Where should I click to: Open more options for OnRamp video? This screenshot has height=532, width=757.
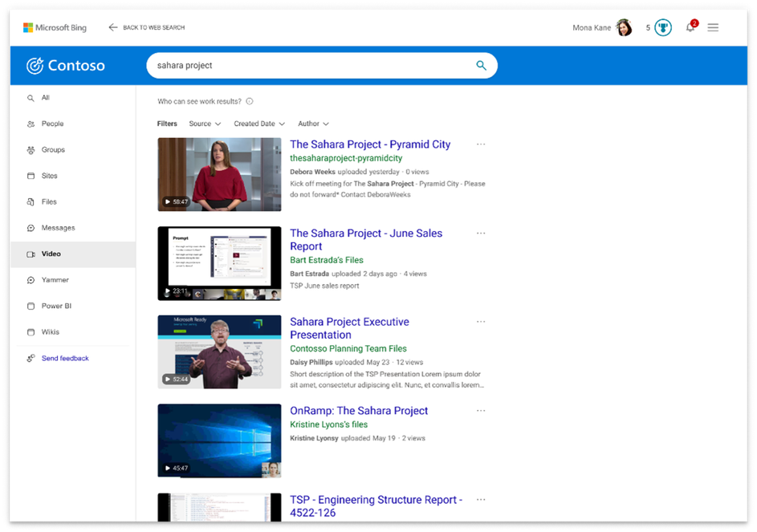481,411
